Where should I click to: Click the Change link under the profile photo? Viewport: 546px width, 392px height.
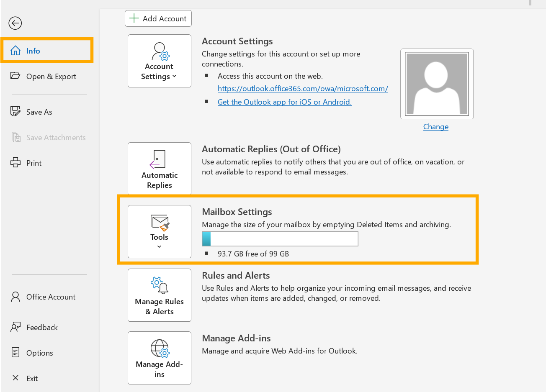coord(436,127)
